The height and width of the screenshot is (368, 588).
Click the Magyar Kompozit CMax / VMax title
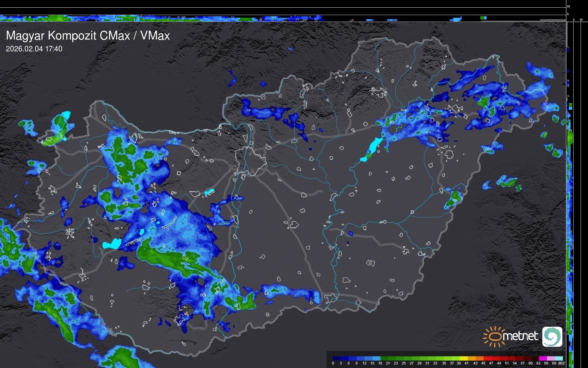coord(88,36)
